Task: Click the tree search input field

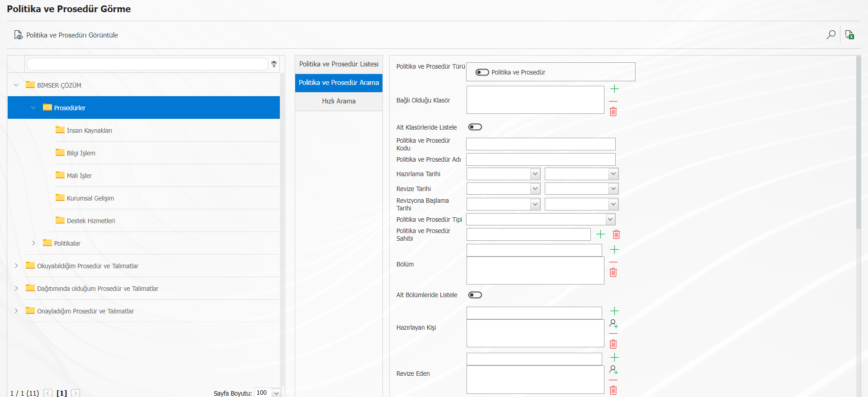Action: click(147, 64)
